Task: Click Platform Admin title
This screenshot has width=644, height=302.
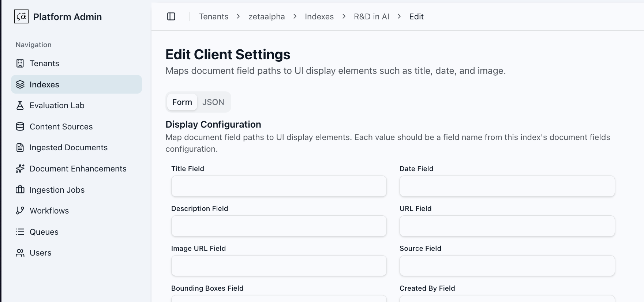Action: click(68, 17)
